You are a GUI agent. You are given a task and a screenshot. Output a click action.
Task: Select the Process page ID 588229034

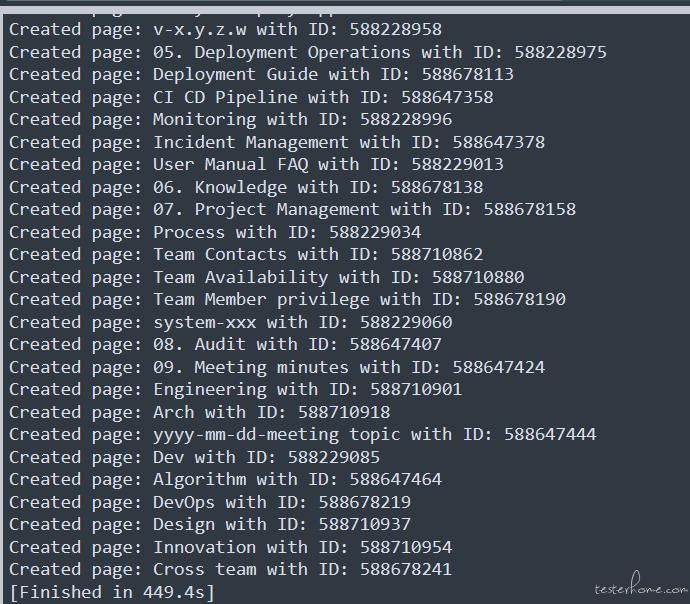(375, 232)
